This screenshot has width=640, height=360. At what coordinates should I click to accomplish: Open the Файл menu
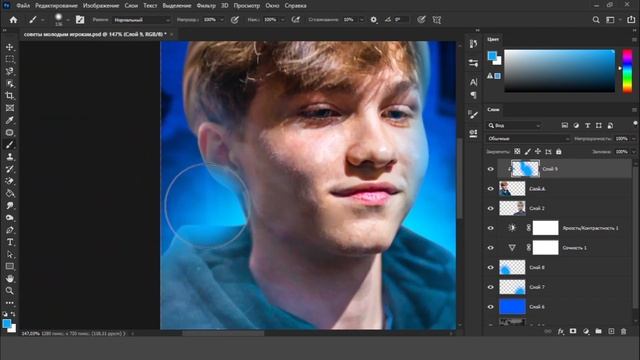[x=23, y=6]
